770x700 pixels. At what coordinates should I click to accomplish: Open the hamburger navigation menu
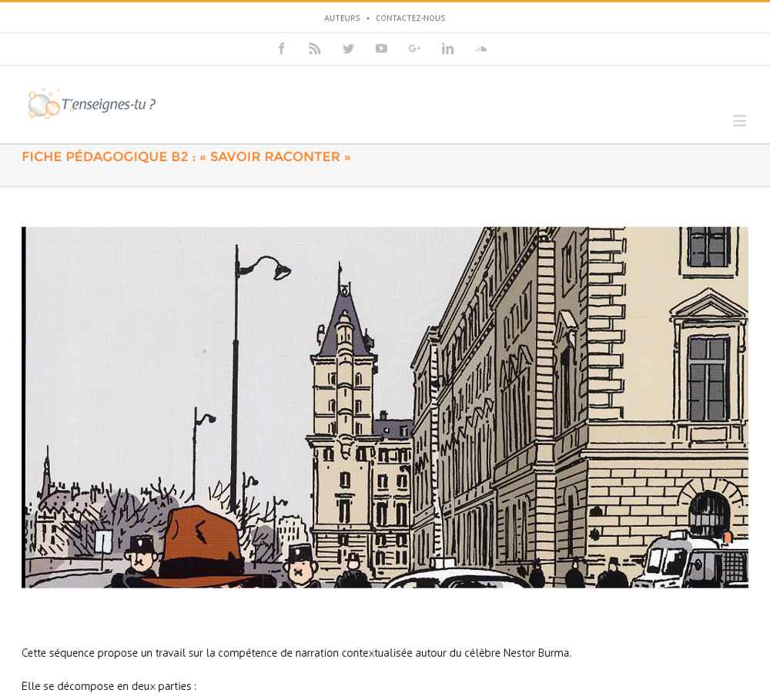pos(739,120)
